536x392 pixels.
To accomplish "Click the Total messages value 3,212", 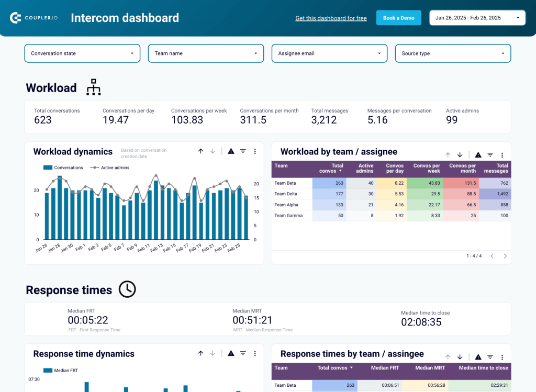I will pyautogui.click(x=323, y=120).
